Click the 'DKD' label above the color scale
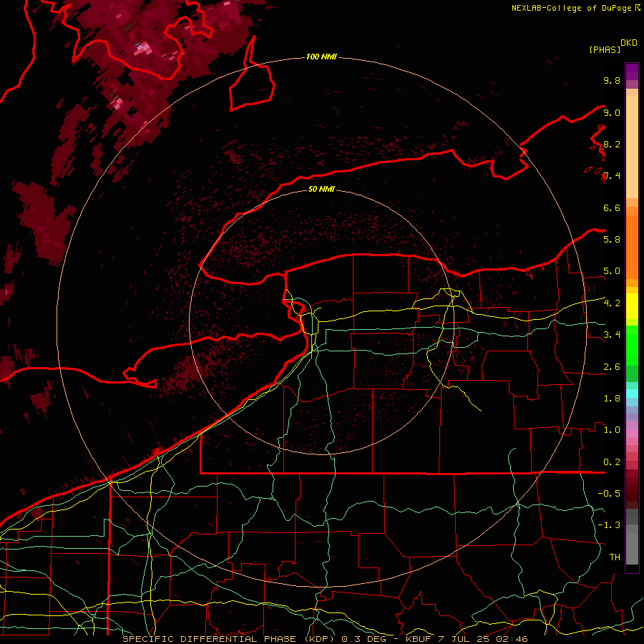The height and width of the screenshot is (644, 644). 629,43
